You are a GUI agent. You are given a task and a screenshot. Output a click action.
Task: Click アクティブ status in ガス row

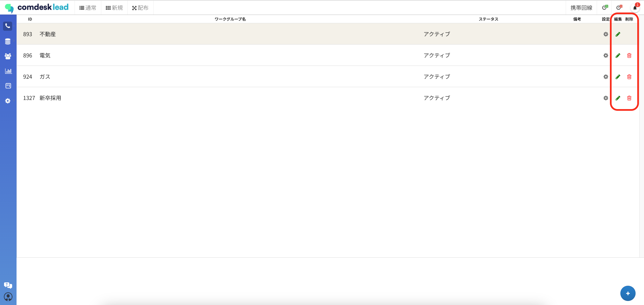coord(437,77)
